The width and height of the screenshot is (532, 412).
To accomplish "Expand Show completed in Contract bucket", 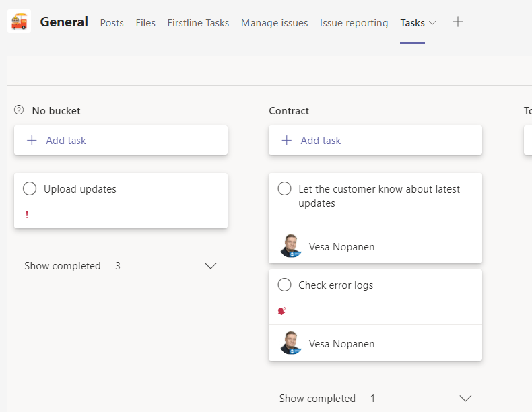I will [465, 399].
